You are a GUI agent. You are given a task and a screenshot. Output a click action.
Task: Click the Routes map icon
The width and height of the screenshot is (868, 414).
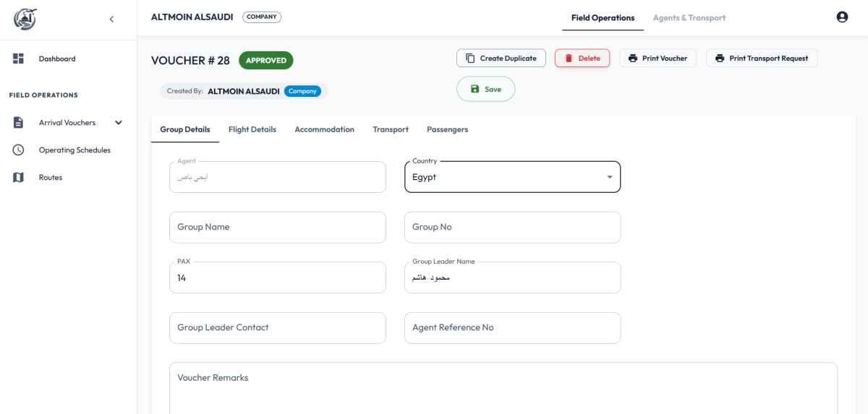point(19,178)
